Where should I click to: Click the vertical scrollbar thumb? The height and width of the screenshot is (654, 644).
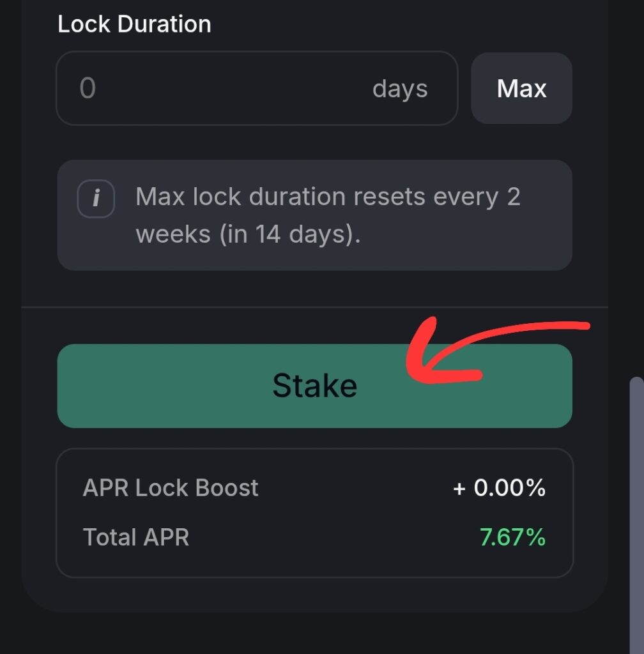pos(636,511)
